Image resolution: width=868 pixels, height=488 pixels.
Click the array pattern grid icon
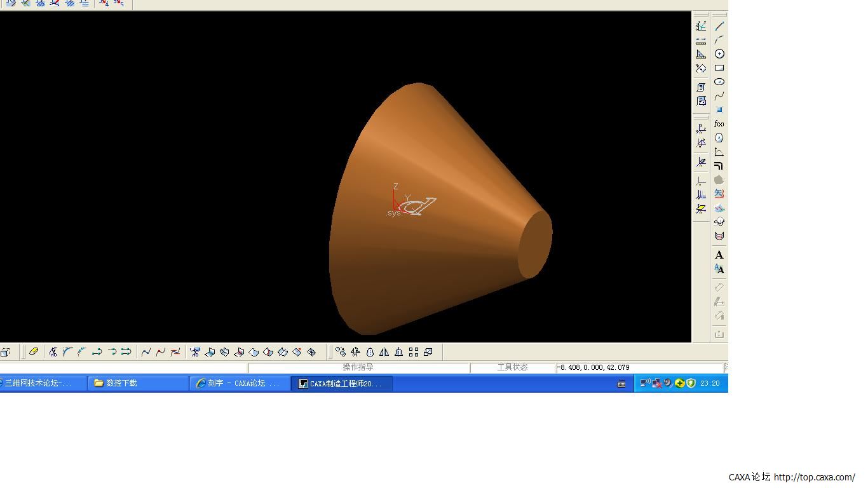[x=414, y=352]
